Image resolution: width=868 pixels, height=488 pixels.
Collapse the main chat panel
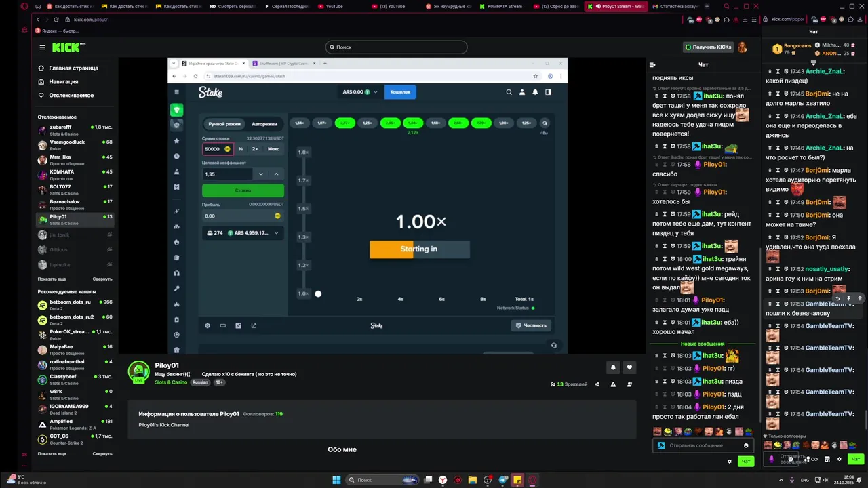652,65
